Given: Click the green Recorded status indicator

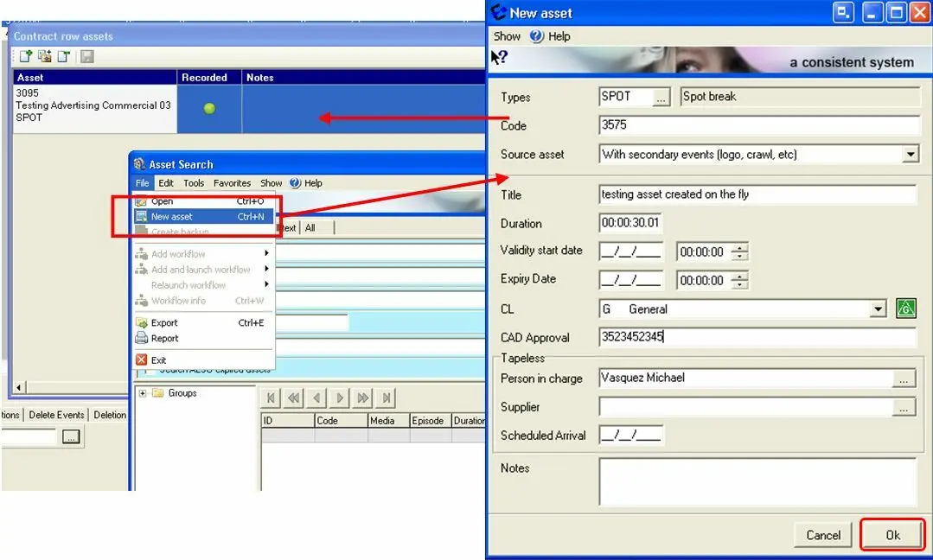Looking at the screenshot, I should [209, 108].
